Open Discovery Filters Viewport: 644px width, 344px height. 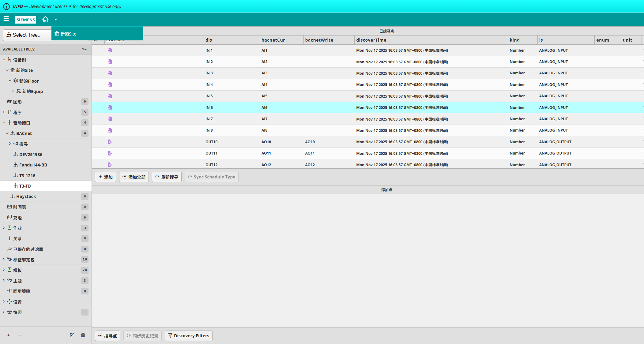(188, 336)
